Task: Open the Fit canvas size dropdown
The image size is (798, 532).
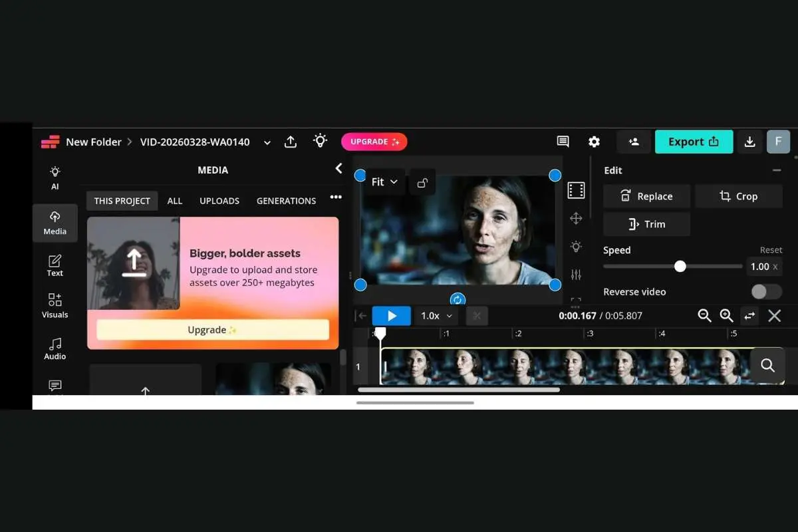Action: pos(382,182)
